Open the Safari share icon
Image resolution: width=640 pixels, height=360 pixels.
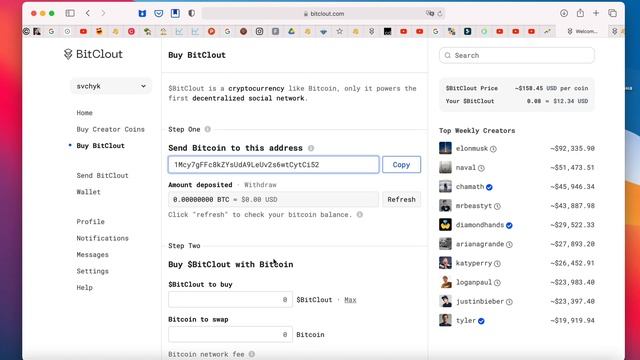click(x=580, y=13)
